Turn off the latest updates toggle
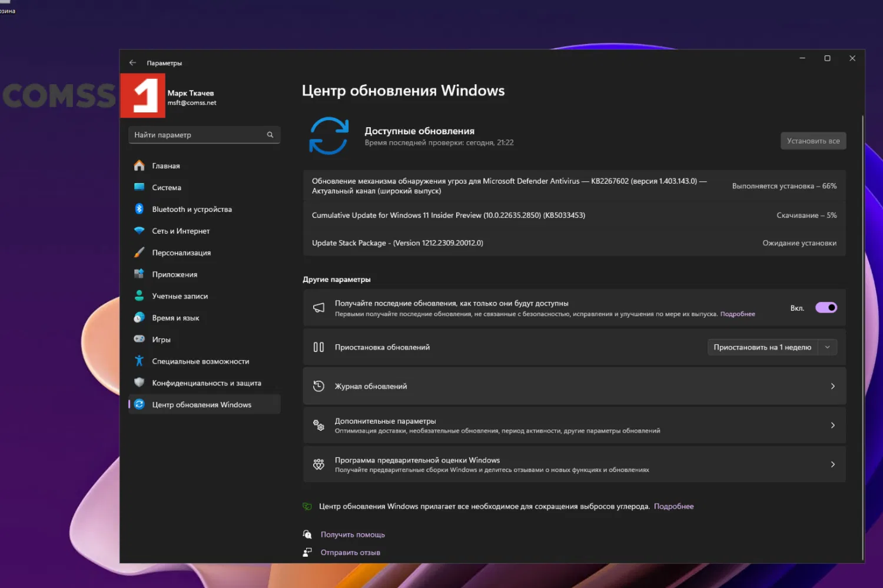The width and height of the screenshot is (883, 588). pyautogui.click(x=826, y=308)
